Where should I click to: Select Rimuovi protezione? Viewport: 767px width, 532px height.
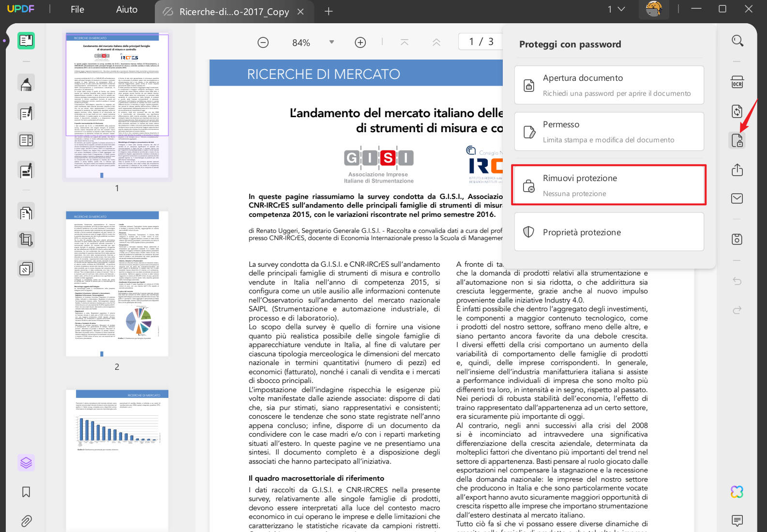click(609, 185)
